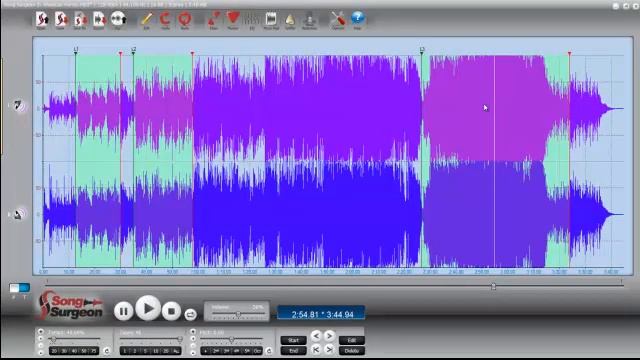Click topmost round button beside Tempo label

(40, 332)
